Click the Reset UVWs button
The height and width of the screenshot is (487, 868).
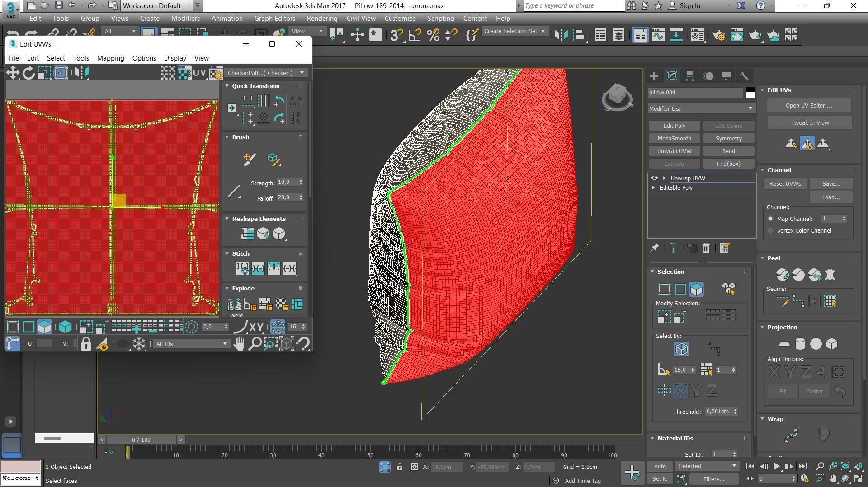pos(785,184)
